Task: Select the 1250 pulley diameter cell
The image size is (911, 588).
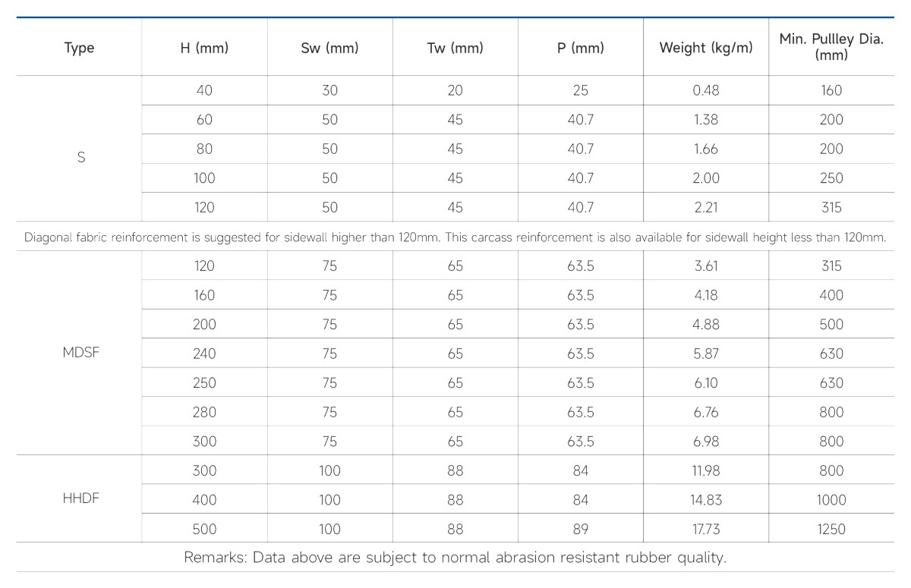Action: click(x=831, y=529)
